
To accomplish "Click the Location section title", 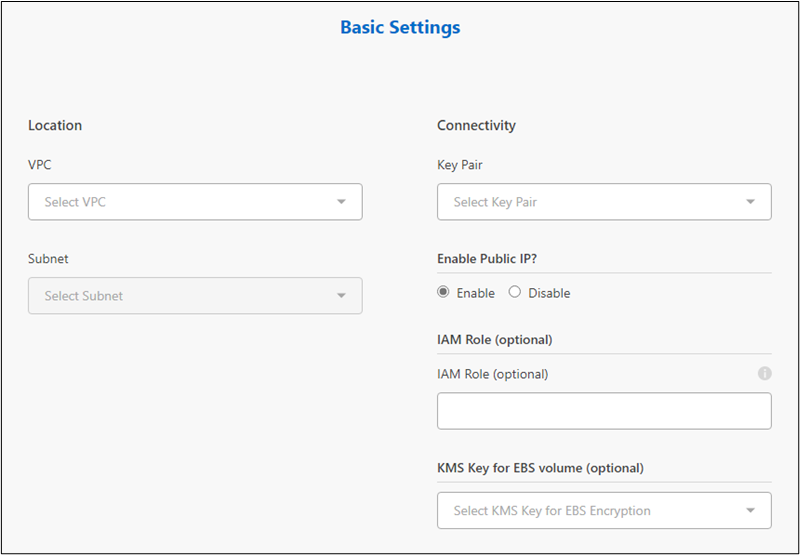I will pos(55,125).
